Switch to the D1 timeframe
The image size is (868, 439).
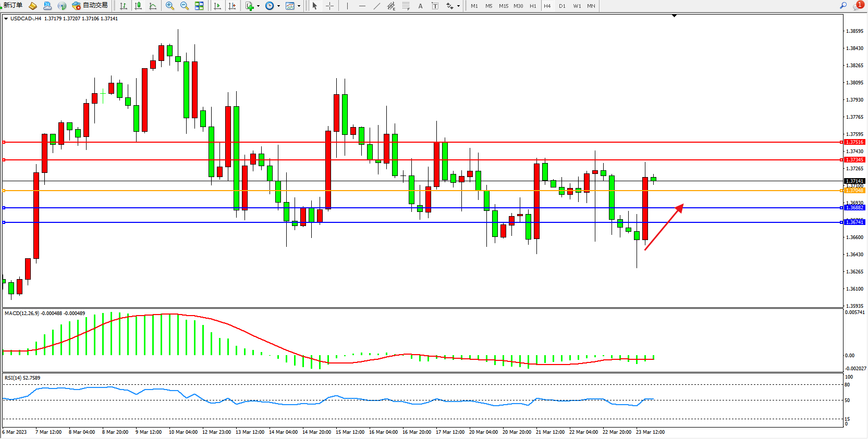[562, 6]
